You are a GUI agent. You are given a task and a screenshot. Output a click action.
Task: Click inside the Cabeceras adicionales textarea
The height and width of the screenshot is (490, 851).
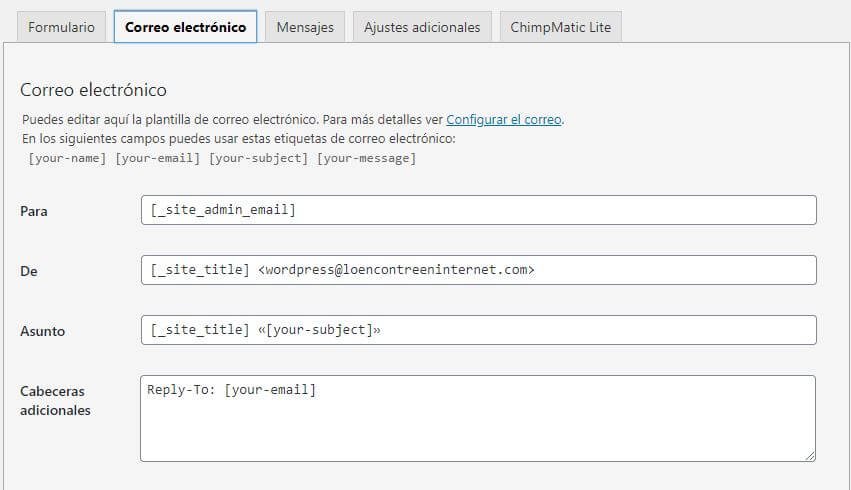(478, 418)
